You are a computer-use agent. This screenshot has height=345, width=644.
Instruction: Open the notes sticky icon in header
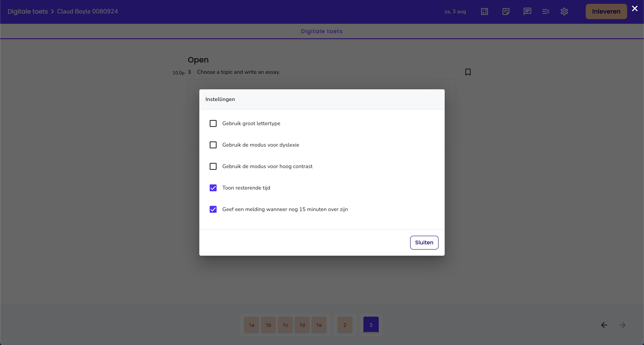tap(506, 11)
